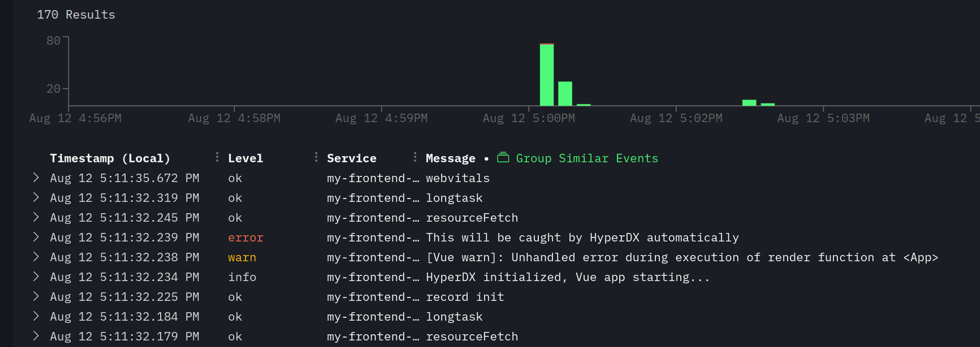Expand the longtask entry at 5:11:32.184 PM

click(x=36, y=316)
